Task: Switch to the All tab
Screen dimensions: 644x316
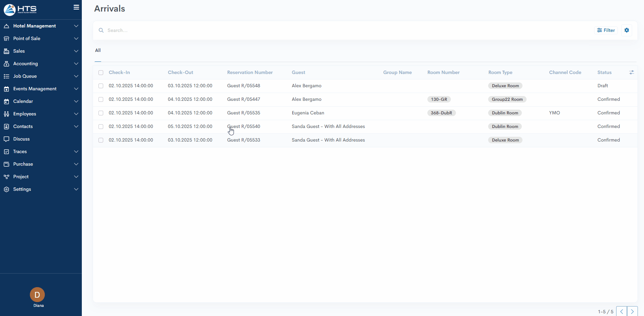Action: (x=98, y=51)
